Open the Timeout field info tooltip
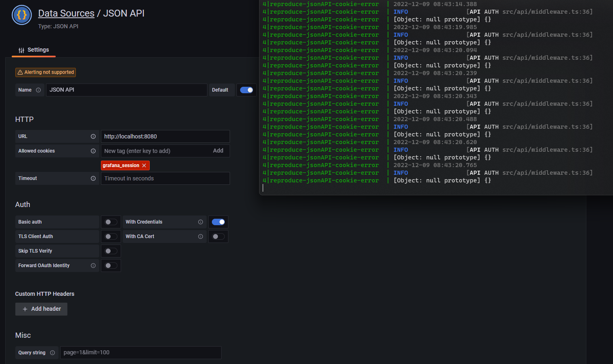The image size is (613, 364). (93, 178)
